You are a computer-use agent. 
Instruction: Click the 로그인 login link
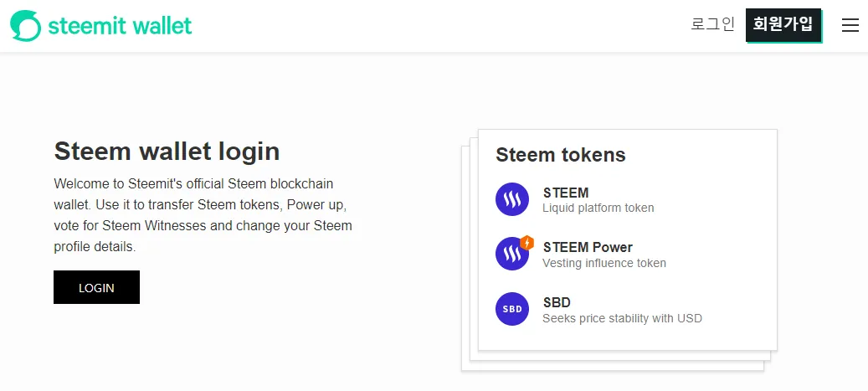click(x=712, y=24)
